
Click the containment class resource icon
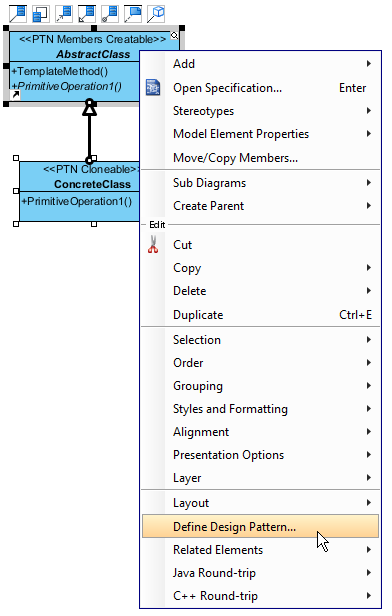click(x=40, y=13)
